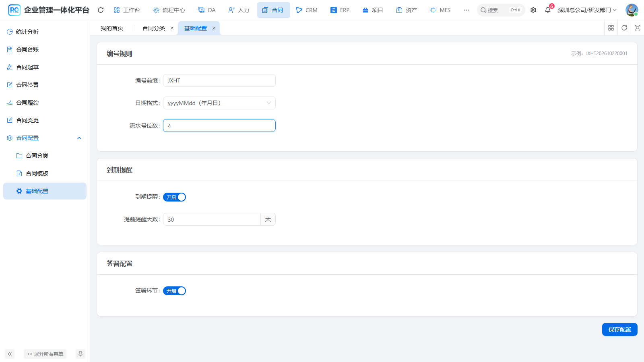Reload current tab via tab-bar refresh icon
Screen dimensions: 644x362
(624, 28)
